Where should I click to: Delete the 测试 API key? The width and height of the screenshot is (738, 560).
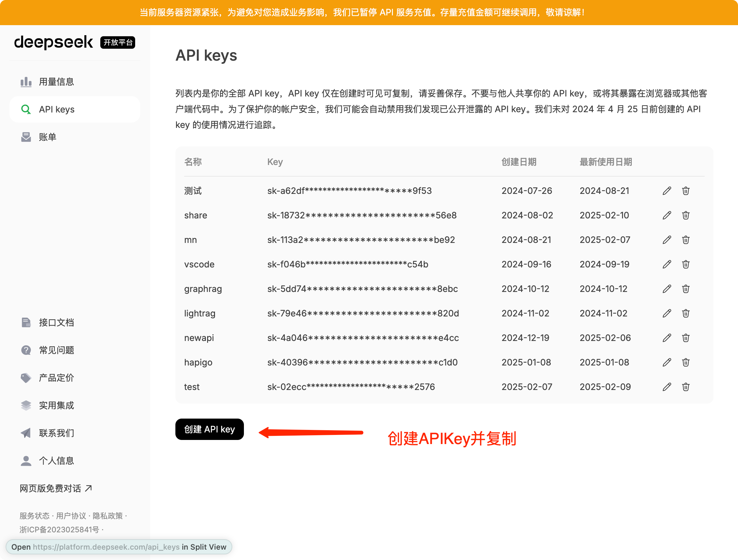686,191
